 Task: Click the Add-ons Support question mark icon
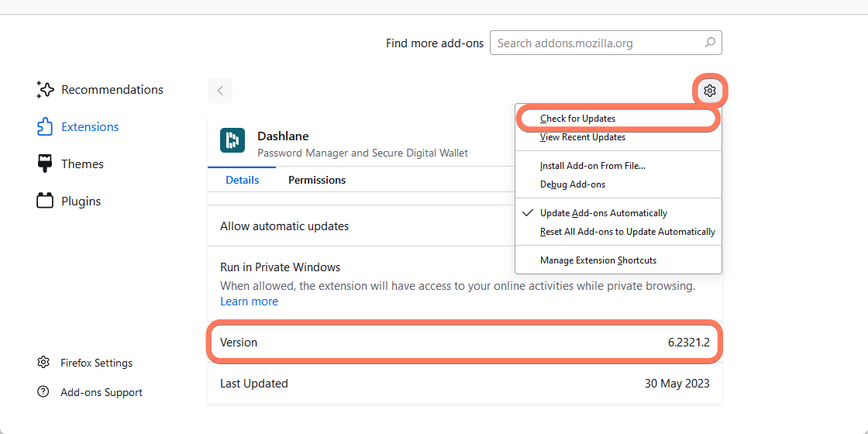[43, 392]
